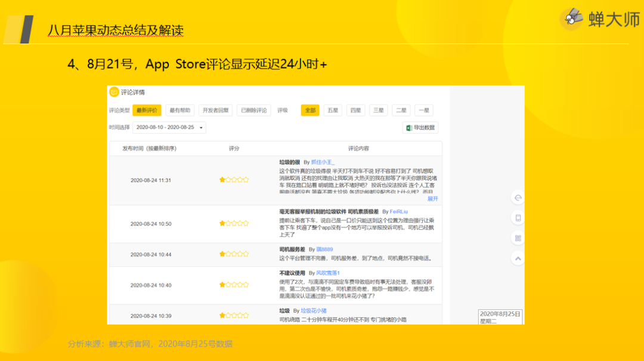The width and height of the screenshot is (644, 361).
Task: Click the slide title 八月苹果动态总结及解读
Action: click(x=116, y=30)
